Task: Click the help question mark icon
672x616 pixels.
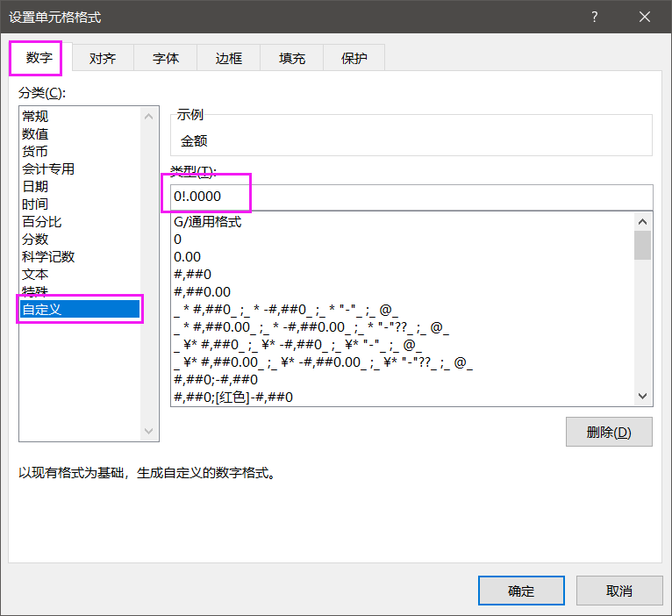Action: [595, 18]
